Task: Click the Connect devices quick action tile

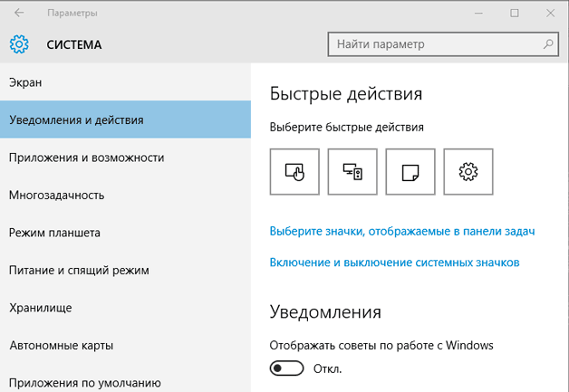Action: (352, 171)
